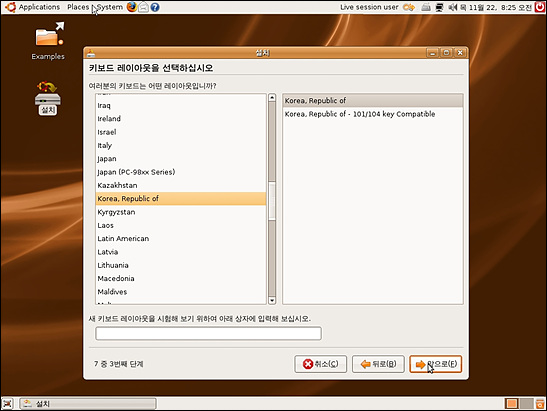Screen dimensions: 547x411
Task: Maximize the 설치 installer window
Action: tap(446, 53)
